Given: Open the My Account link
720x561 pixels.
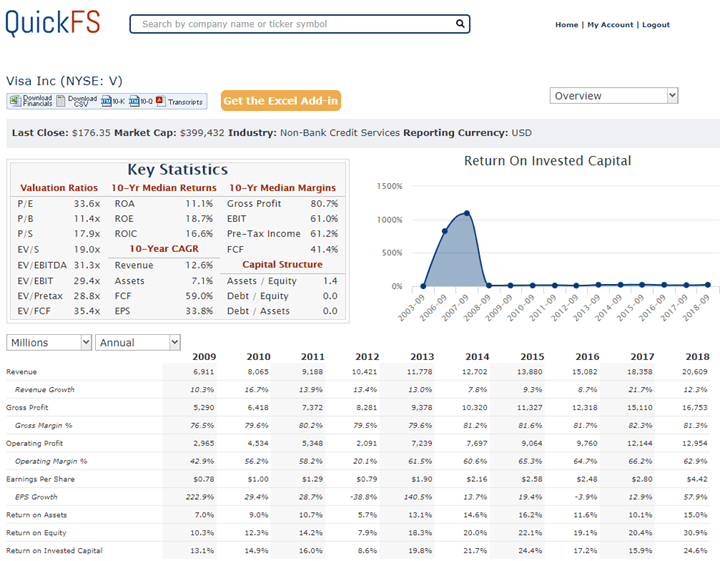Looking at the screenshot, I should (610, 25).
